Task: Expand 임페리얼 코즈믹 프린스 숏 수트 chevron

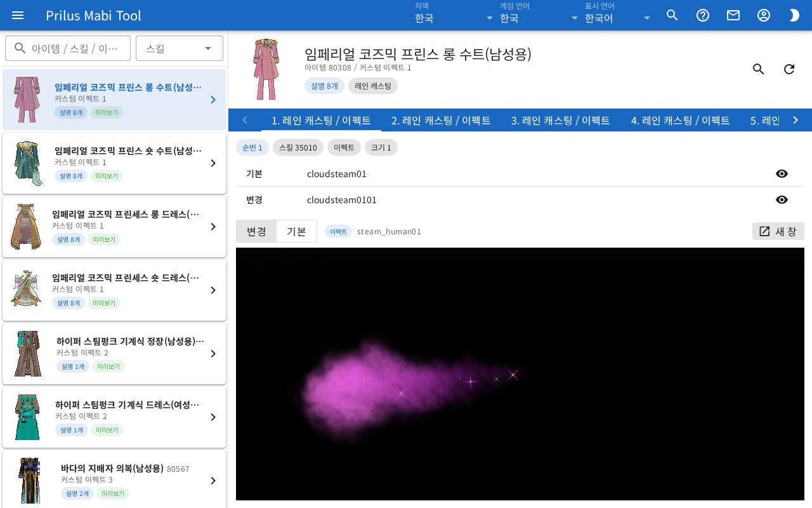Action: coord(213,163)
